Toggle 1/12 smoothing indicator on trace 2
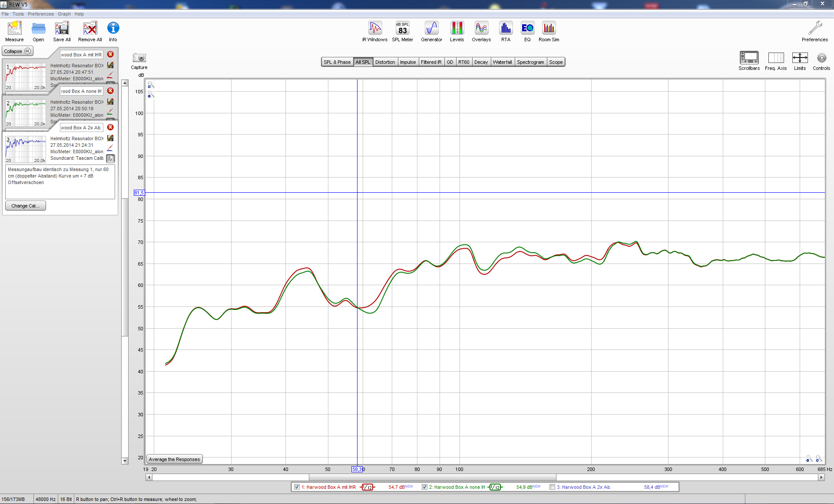Viewport: 834px width, 504px height. pos(495,487)
